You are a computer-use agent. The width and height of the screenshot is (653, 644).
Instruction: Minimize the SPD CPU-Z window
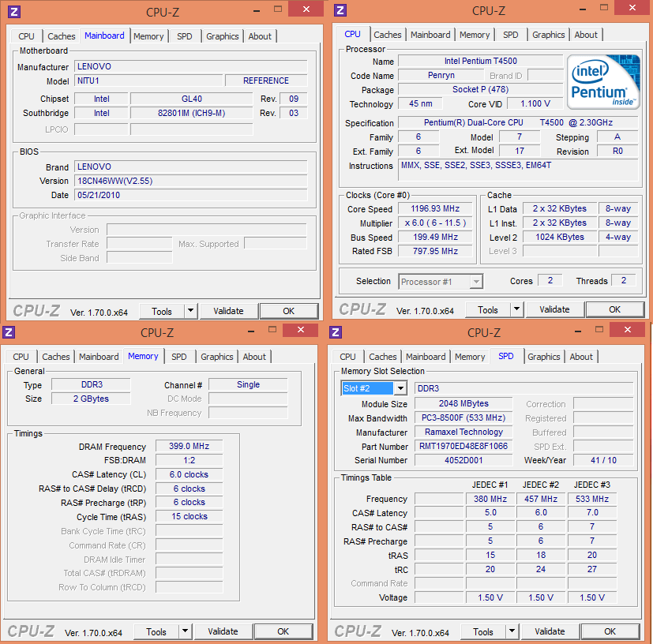tap(578, 331)
